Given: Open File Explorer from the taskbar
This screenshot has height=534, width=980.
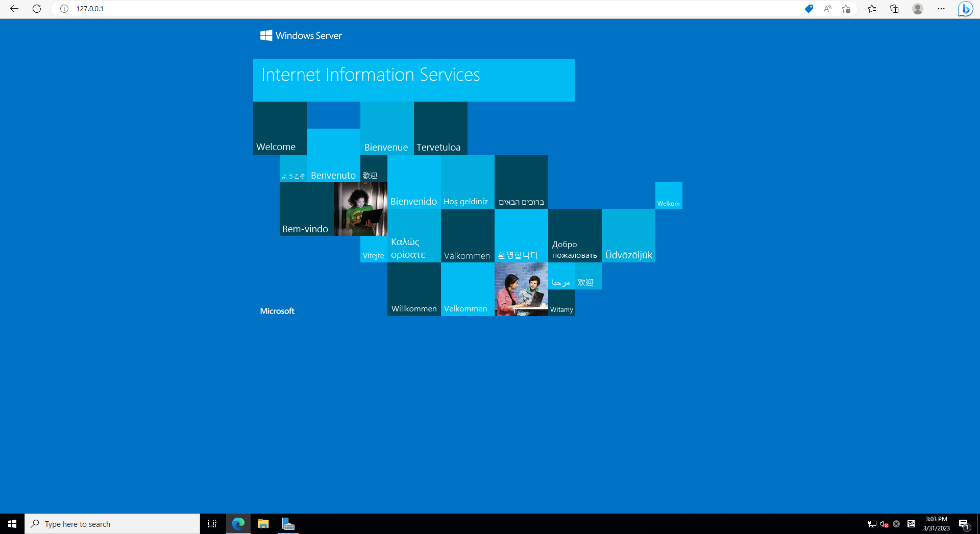Looking at the screenshot, I should 263,524.
